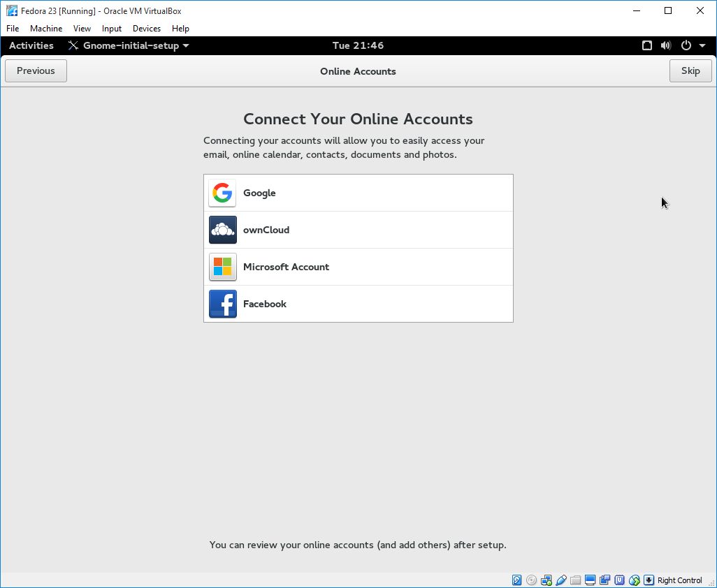Click the VirtualBox window title icon
The height and width of the screenshot is (588, 717).
pos(12,10)
